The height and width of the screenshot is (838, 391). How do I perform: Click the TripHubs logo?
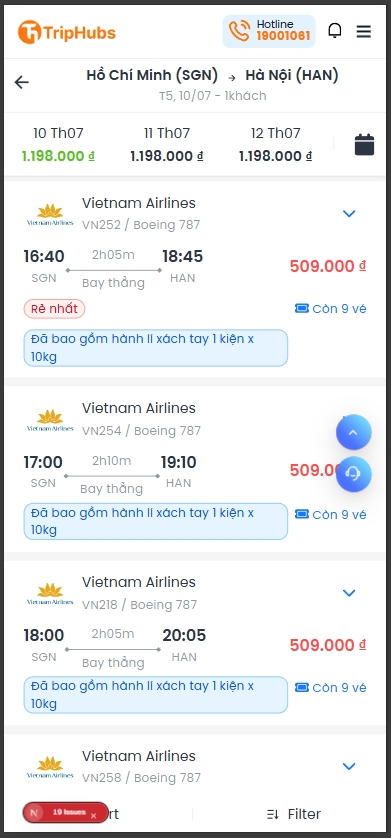(x=67, y=32)
